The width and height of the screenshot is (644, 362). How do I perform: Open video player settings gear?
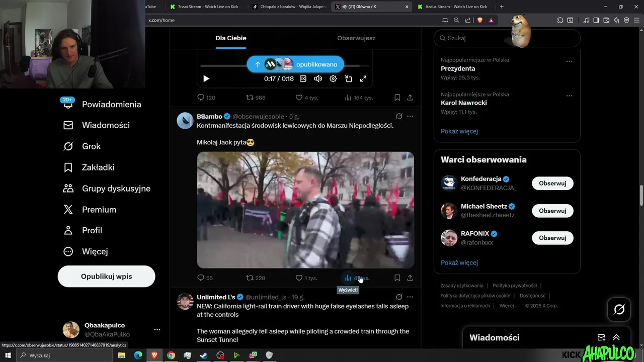point(333,78)
